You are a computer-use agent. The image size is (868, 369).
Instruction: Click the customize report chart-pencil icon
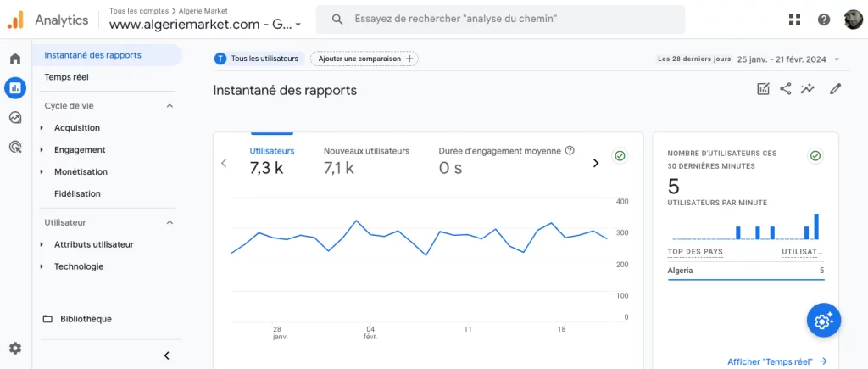pyautogui.click(x=764, y=89)
